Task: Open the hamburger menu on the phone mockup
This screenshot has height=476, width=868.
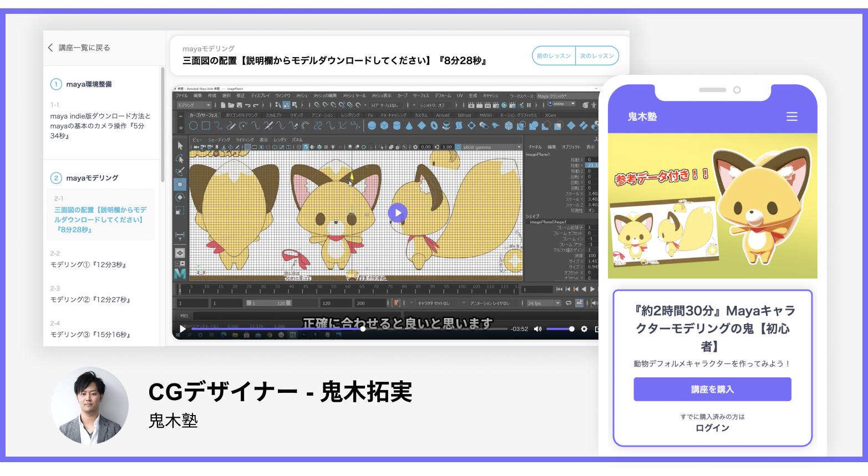Action: (792, 116)
